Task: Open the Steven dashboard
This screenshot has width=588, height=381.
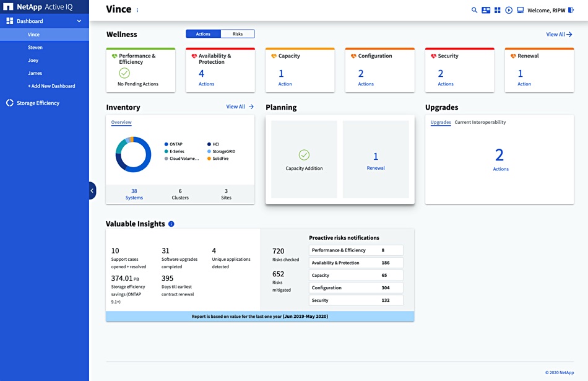Action: (35, 47)
